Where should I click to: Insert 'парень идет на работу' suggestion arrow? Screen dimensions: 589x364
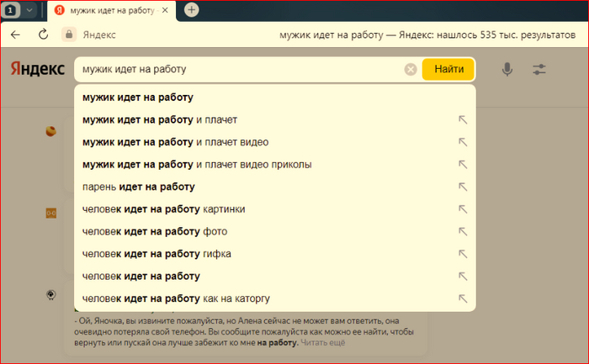[462, 187]
